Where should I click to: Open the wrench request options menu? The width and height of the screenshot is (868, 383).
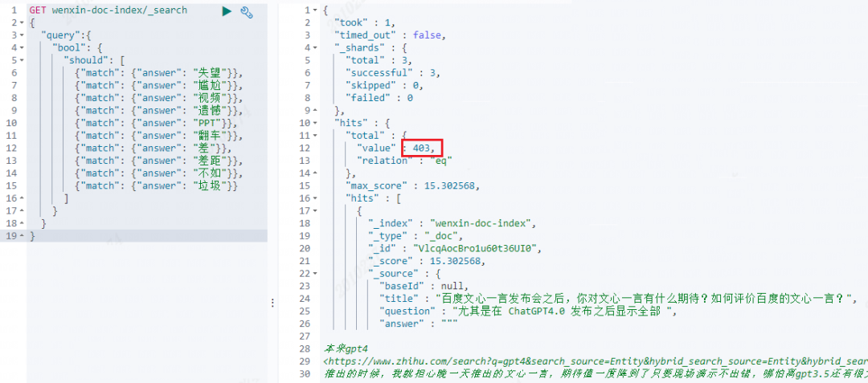pos(247,11)
